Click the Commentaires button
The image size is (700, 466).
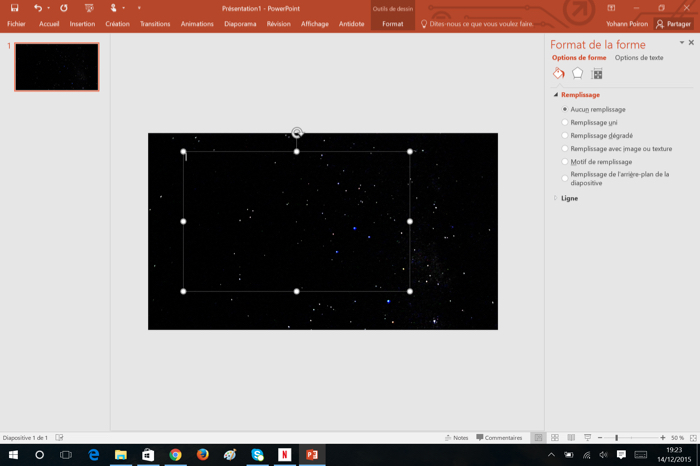(x=500, y=438)
